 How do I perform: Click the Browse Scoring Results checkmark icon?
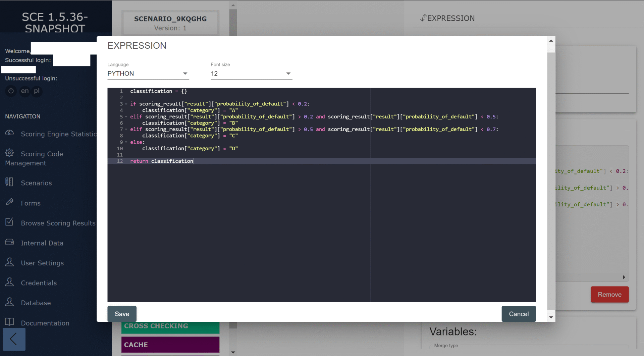[x=9, y=222]
